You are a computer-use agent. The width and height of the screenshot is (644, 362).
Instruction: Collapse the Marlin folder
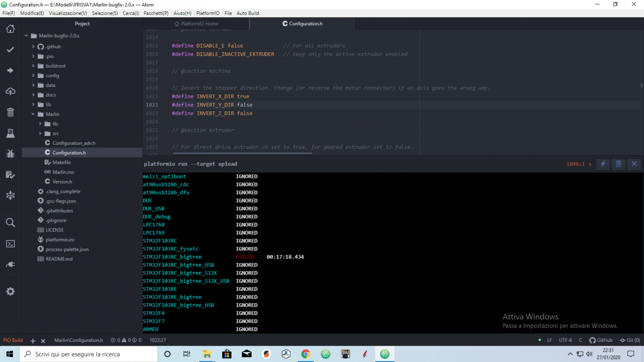(52, 114)
